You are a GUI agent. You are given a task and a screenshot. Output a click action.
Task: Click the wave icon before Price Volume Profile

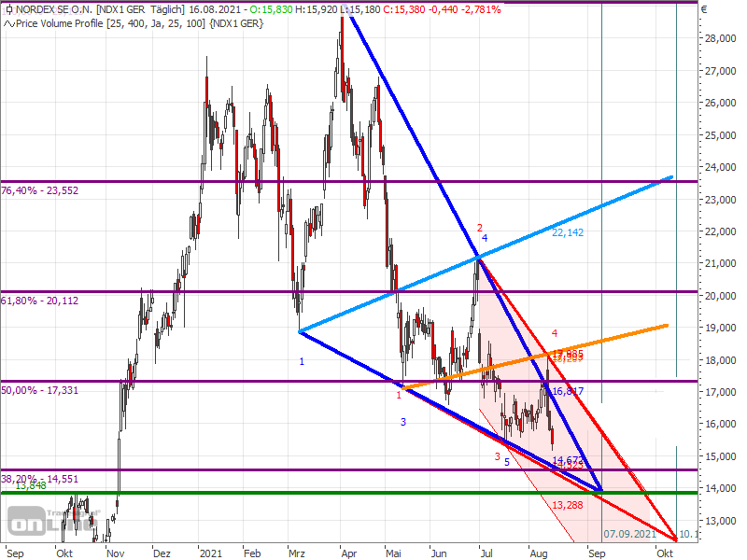8,24
